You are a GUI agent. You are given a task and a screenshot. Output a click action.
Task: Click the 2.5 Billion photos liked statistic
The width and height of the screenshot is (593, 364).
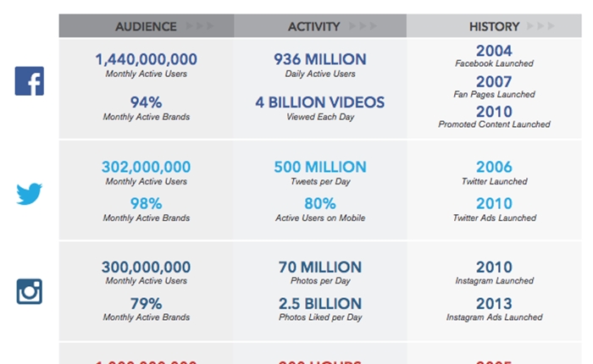pos(320,304)
